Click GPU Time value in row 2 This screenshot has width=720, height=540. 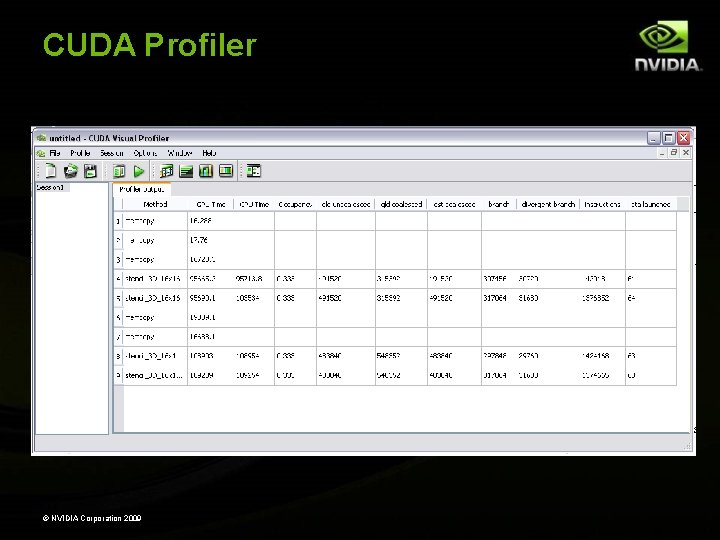199,240
